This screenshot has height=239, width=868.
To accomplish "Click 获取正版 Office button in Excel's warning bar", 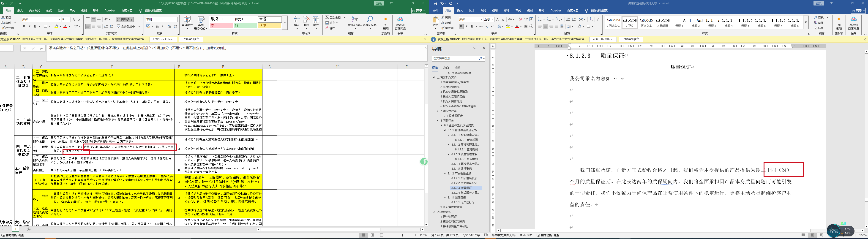I will coord(163,39).
